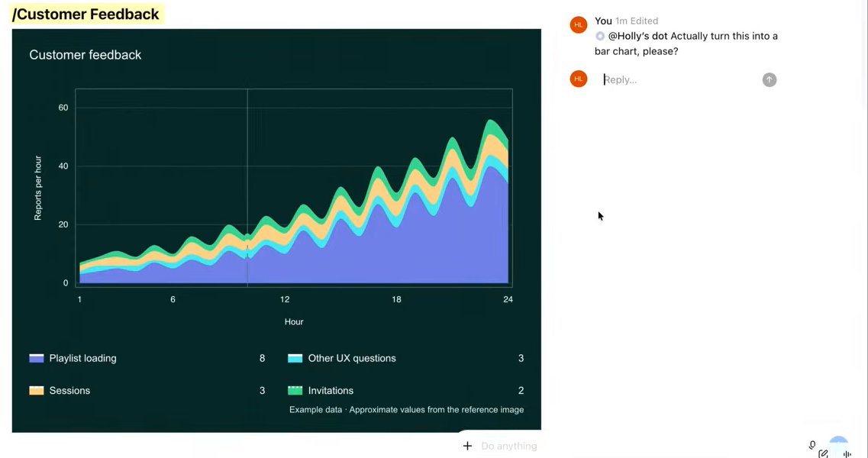The height and width of the screenshot is (458, 868).
Task: Select the Invitations legend swatch
Action: coord(295,390)
